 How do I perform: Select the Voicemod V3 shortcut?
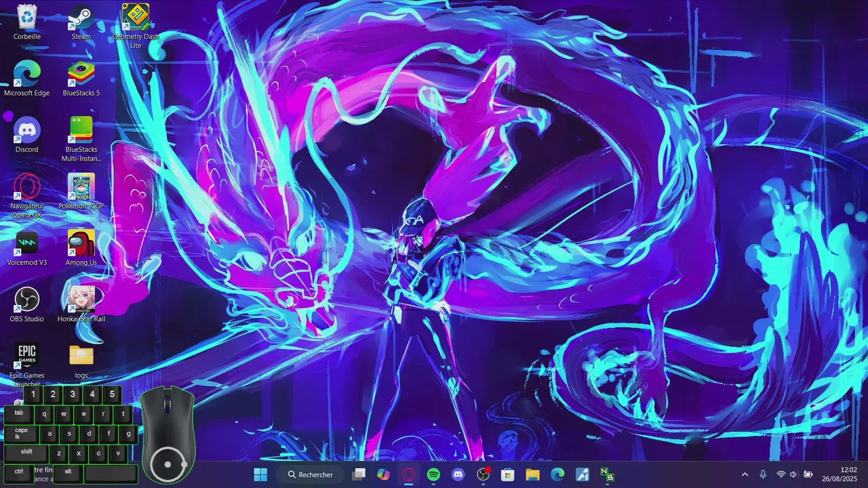27,248
